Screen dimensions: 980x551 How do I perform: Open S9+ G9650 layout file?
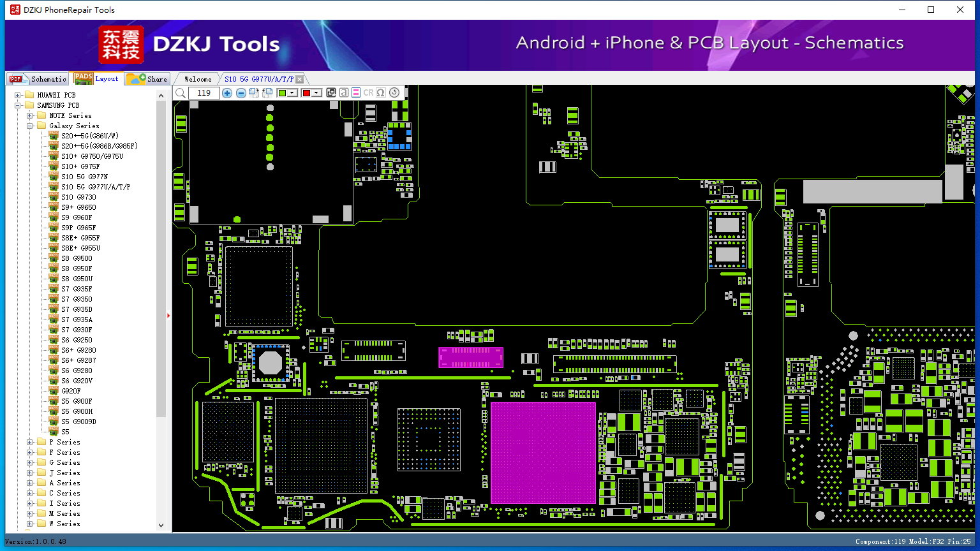tap(78, 207)
